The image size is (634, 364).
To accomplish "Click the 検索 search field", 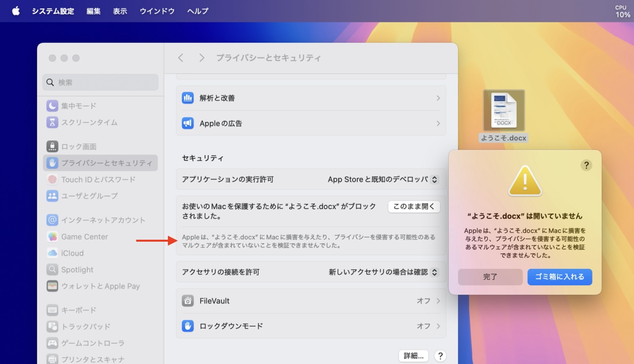I will click(x=100, y=82).
